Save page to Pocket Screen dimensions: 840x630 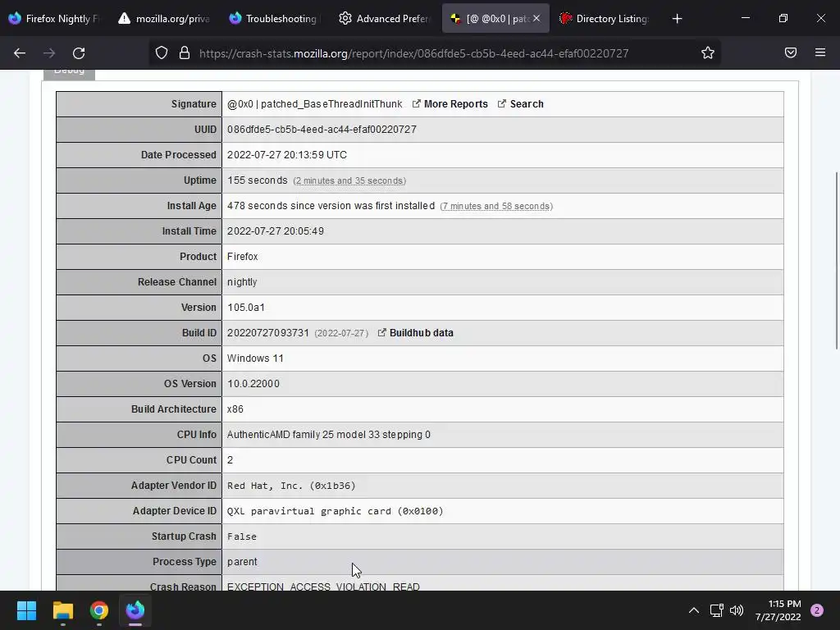click(x=791, y=52)
